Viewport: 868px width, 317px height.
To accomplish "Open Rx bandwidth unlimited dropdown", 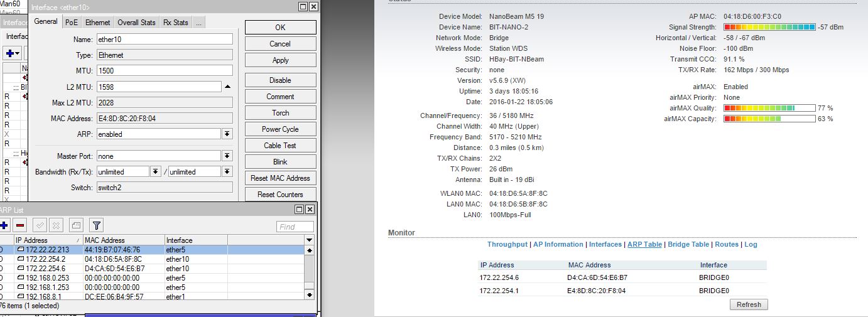I will (156, 172).
